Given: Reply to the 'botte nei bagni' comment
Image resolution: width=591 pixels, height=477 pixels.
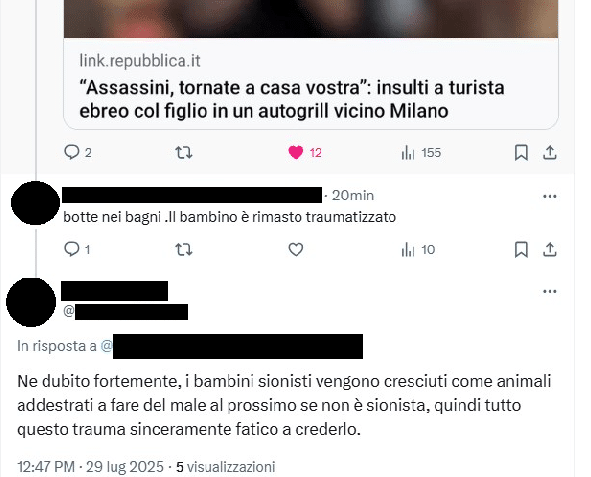Looking at the screenshot, I should coord(77,249).
